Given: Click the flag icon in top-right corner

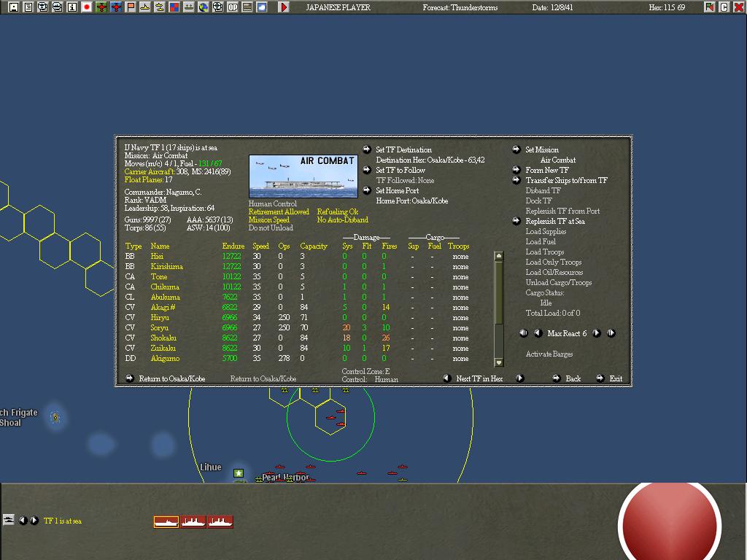Looking at the screenshot, I should 710,7.
